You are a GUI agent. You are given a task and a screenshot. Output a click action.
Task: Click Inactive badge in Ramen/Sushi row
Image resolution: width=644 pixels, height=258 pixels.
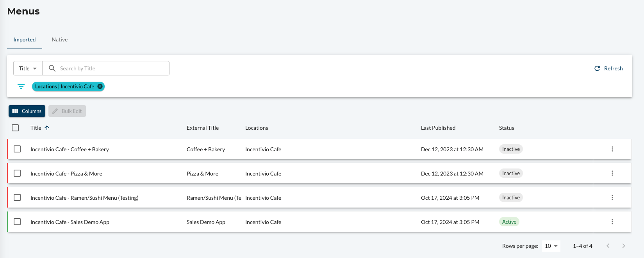(511, 197)
